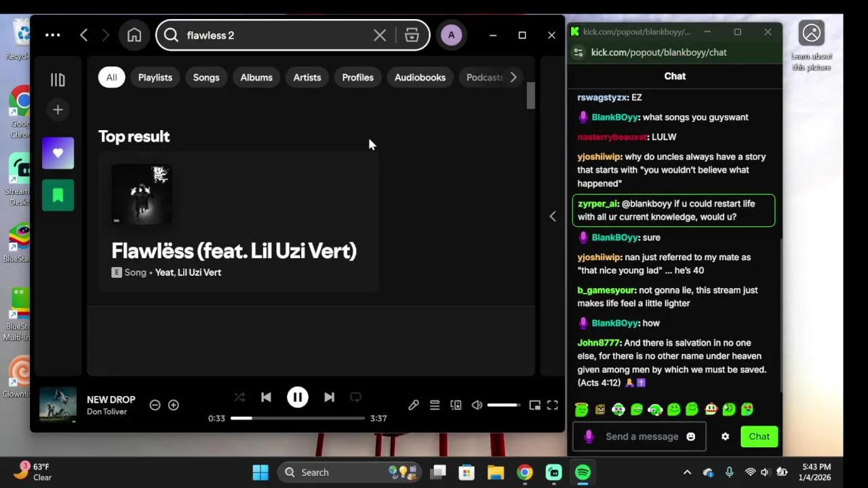Open the miniplayer
The width and height of the screenshot is (868, 488).
(534, 405)
